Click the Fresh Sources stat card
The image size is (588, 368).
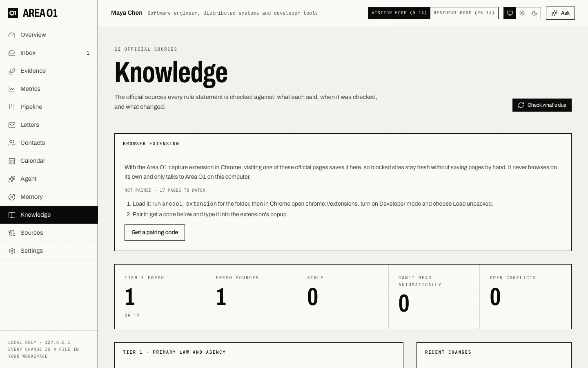click(252, 297)
